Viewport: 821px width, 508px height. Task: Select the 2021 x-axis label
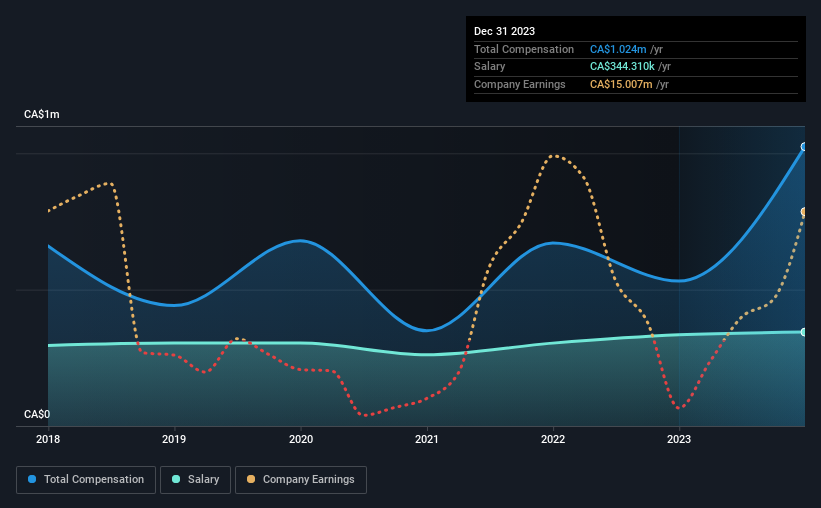pyautogui.click(x=427, y=439)
